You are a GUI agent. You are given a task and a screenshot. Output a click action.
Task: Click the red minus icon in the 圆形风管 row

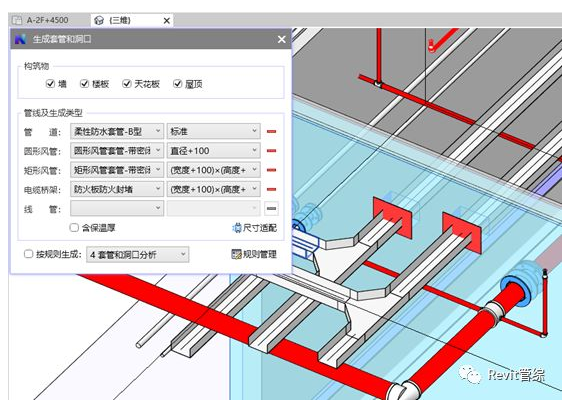(x=271, y=151)
